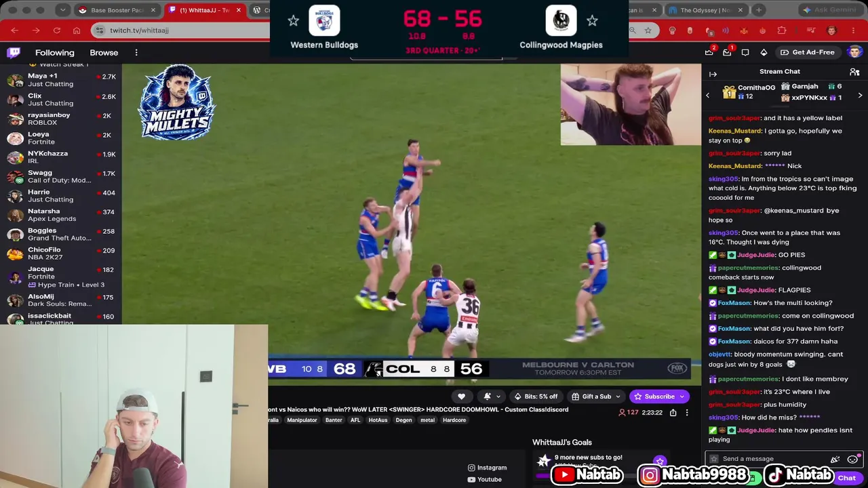Send the message with the Chat button
The height and width of the screenshot is (488, 868).
(847, 478)
